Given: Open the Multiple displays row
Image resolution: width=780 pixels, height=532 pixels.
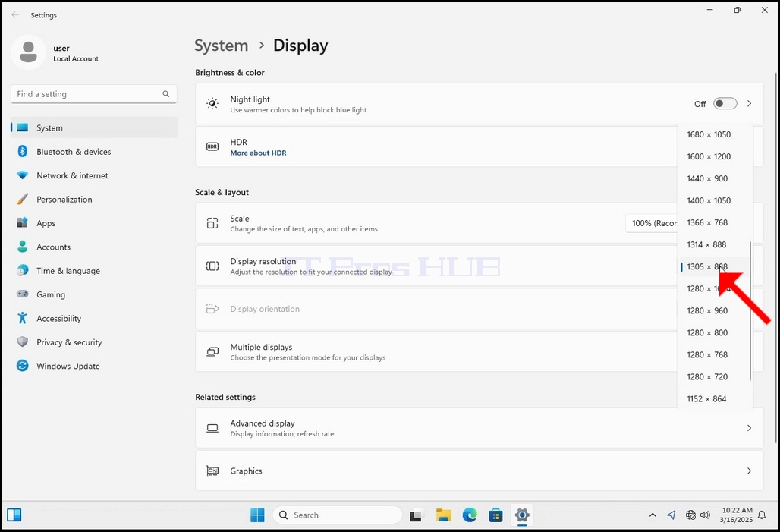Looking at the screenshot, I should tap(480, 352).
